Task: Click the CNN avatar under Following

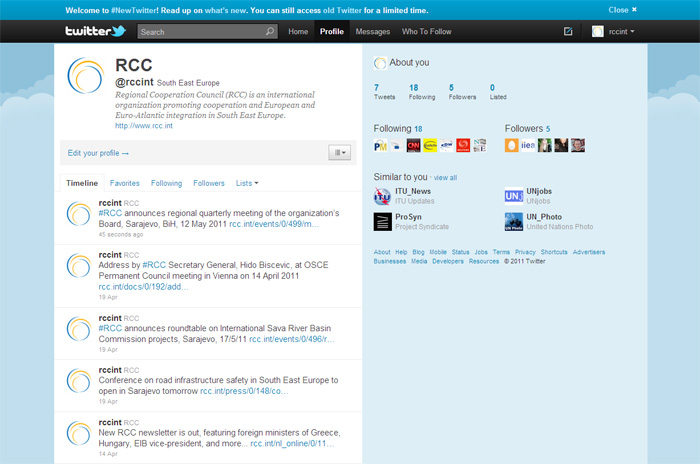Action: [x=413, y=145]
